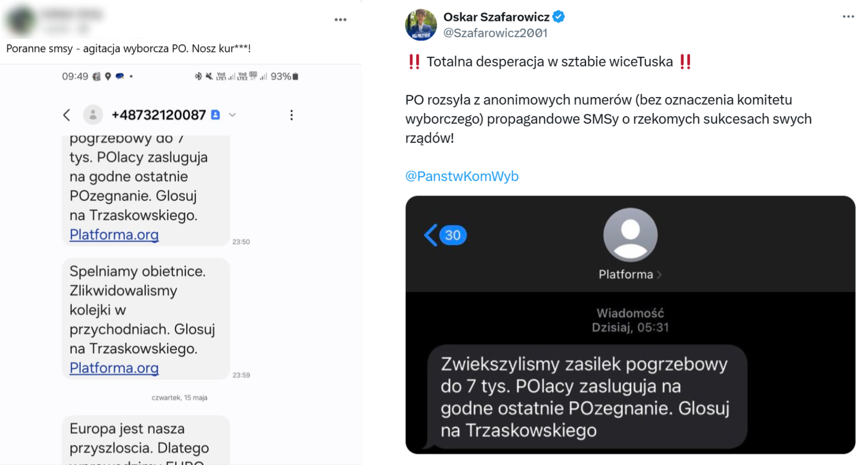Tap the Platforma avatar in the dark message screenshot
The height and width of the screenshot is (465, 868).
630,234
